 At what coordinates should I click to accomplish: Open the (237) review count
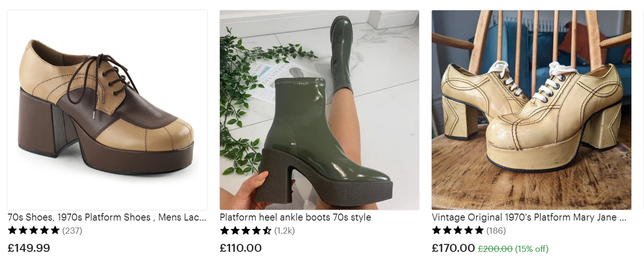pyautogui.click(x=72, y=230)
